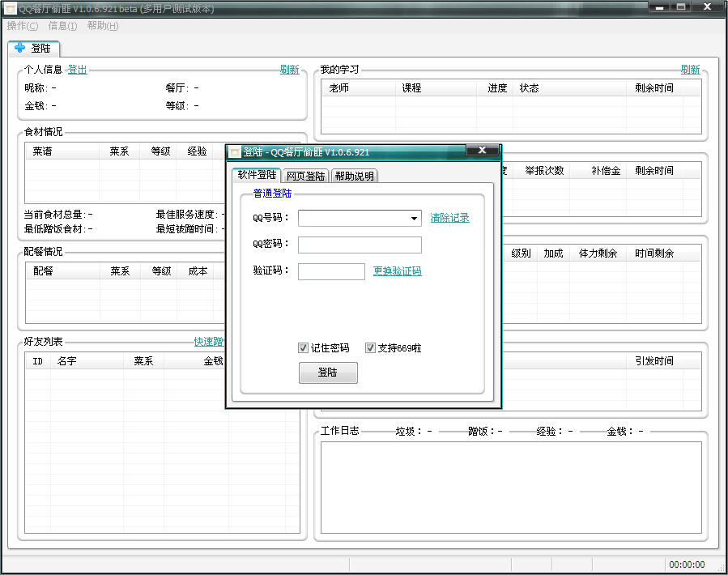Expand the QQ号码 dropdown list
The height and width of the screenshot is (575, 728).
click(x=414, y=219)
